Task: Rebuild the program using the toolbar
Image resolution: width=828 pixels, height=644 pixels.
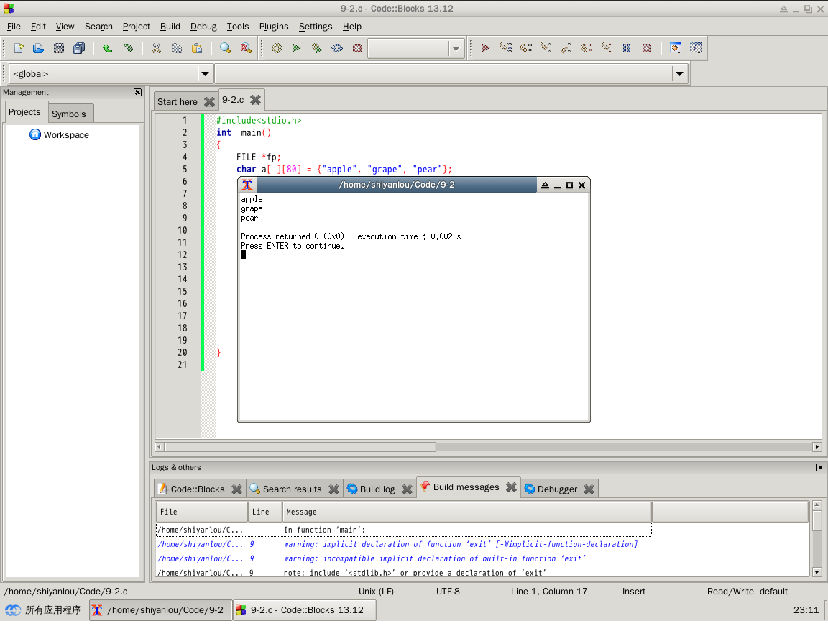Action: (337, 48)
